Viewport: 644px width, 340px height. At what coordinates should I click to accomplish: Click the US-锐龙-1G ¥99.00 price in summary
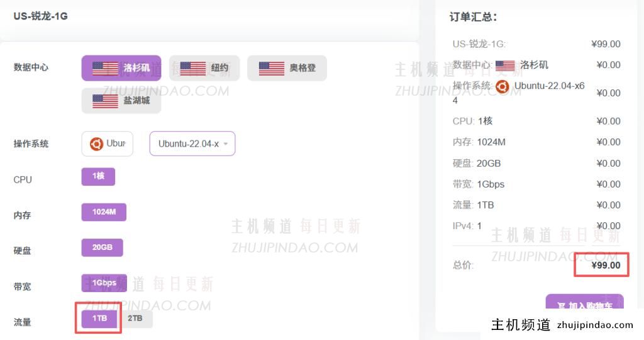(x=606, y=44)
